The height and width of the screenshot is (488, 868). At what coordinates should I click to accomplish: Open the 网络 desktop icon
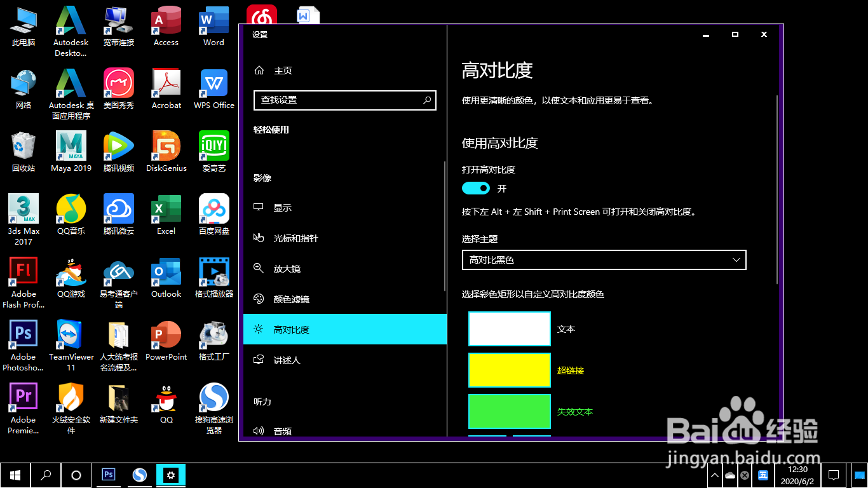(x=24, y=89)
